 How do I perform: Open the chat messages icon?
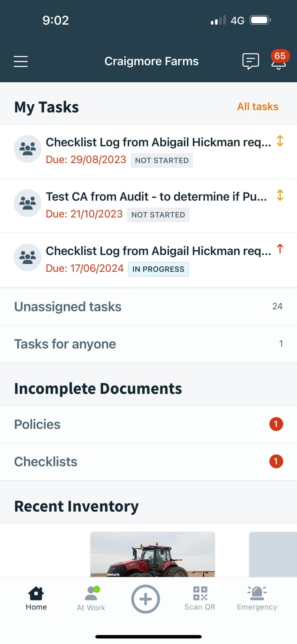[x=250, y=61]
